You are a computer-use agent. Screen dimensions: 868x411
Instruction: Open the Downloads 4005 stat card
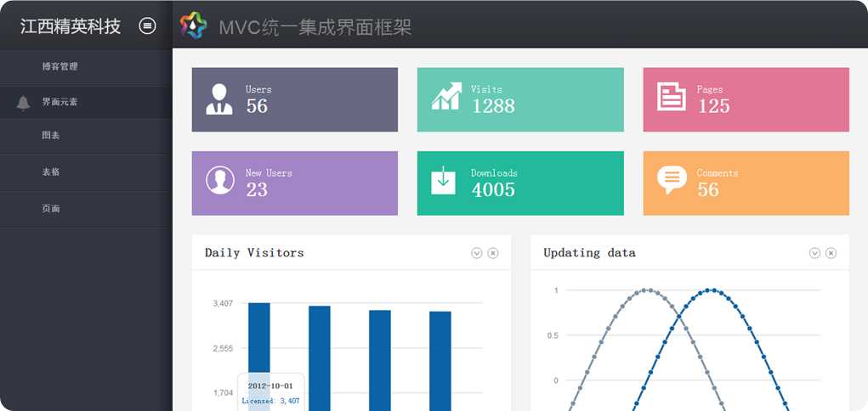(x=520, y=183)
